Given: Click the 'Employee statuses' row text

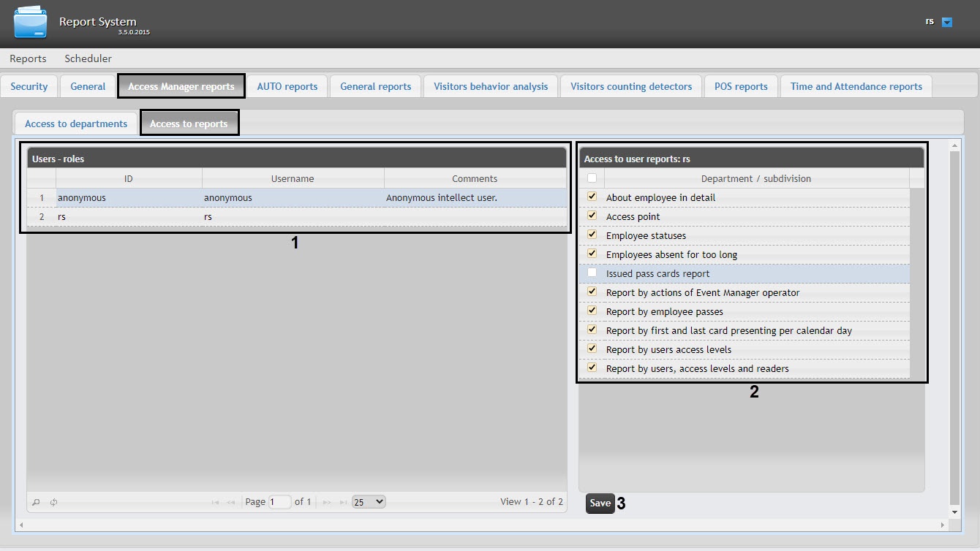Looking at the screenshot, I should tap(646, 236).
